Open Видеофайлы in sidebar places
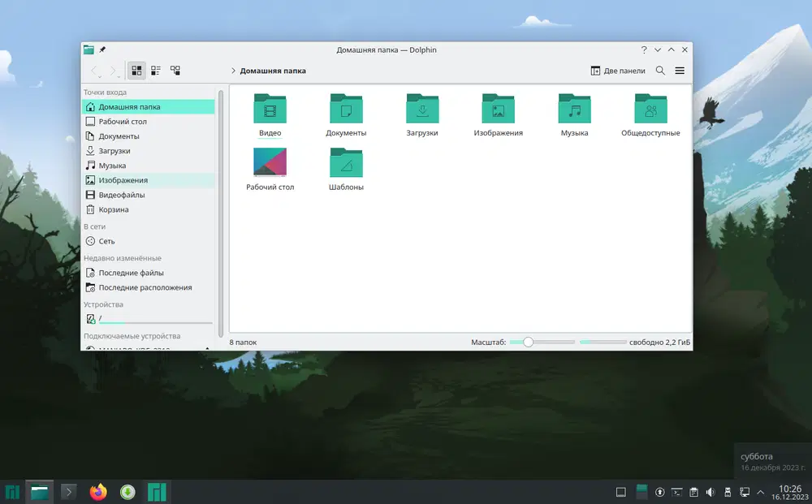Image resolution: width=812 pixels, height=504 pixels. pos(149,195)
